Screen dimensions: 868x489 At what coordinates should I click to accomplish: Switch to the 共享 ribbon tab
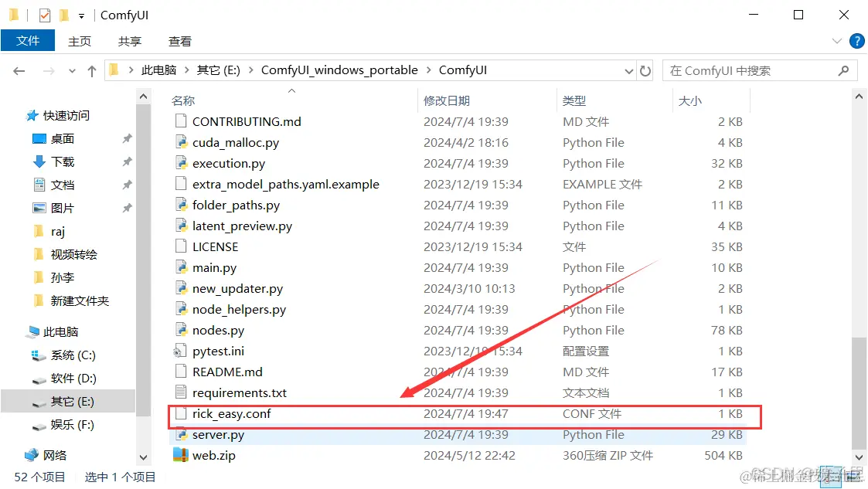[130, 42]
